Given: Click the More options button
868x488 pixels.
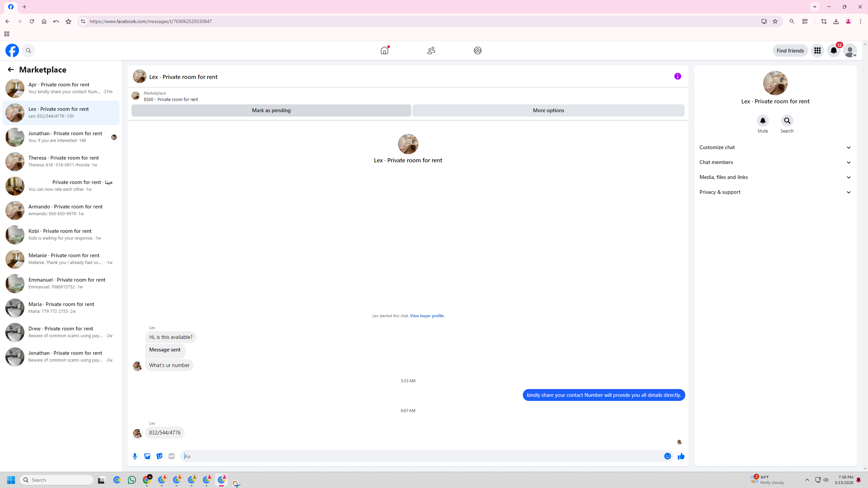Looking at the screenshot, I should 549,110.
